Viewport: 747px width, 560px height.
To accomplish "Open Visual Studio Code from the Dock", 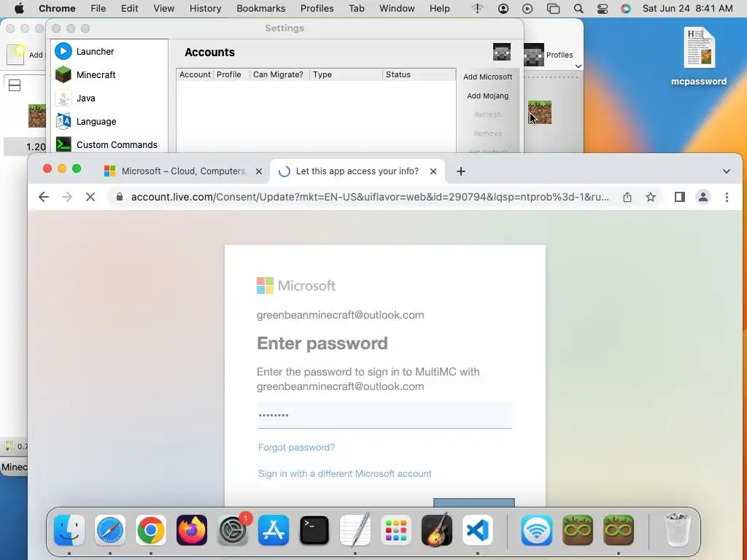I will pyautogui.click(x=478, y=530).
